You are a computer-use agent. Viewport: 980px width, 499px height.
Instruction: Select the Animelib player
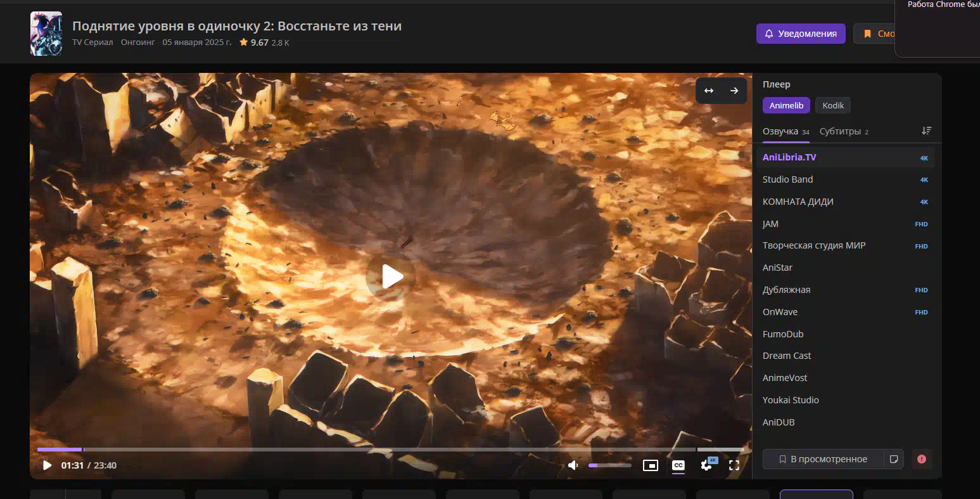[x=786, y=106]
